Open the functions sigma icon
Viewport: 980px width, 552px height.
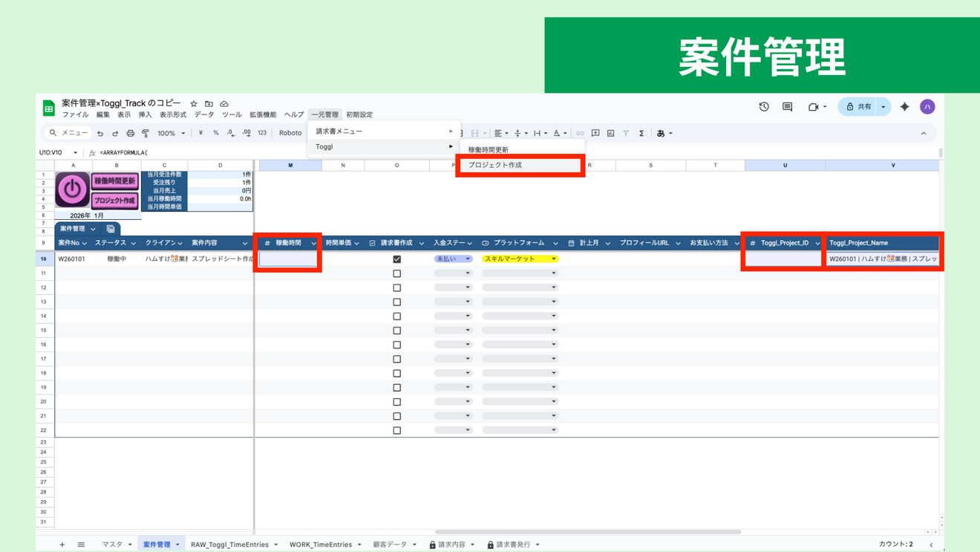641,134
